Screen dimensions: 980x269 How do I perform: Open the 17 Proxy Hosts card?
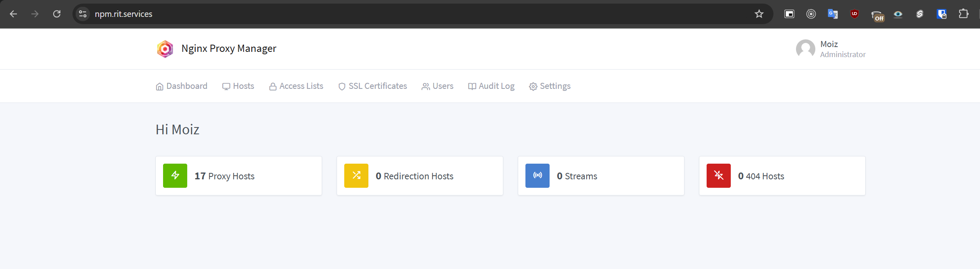pyautogui.click(x=239, y=176)
